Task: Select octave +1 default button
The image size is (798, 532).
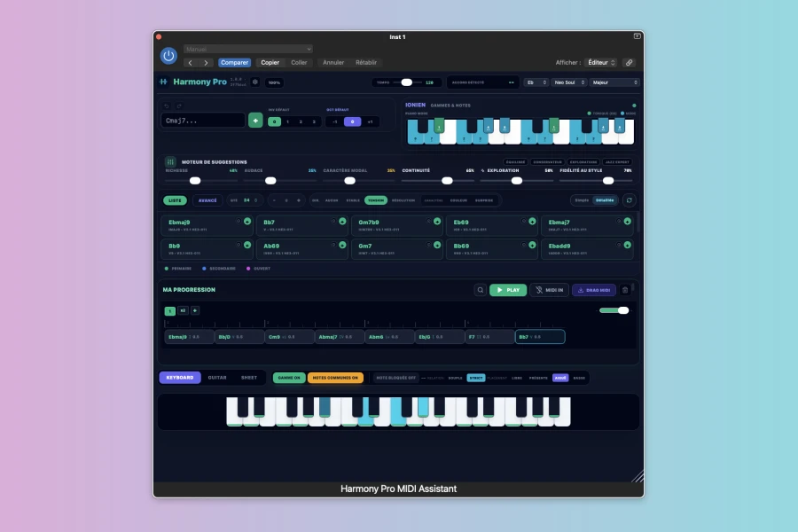Action: pos(370,121)
